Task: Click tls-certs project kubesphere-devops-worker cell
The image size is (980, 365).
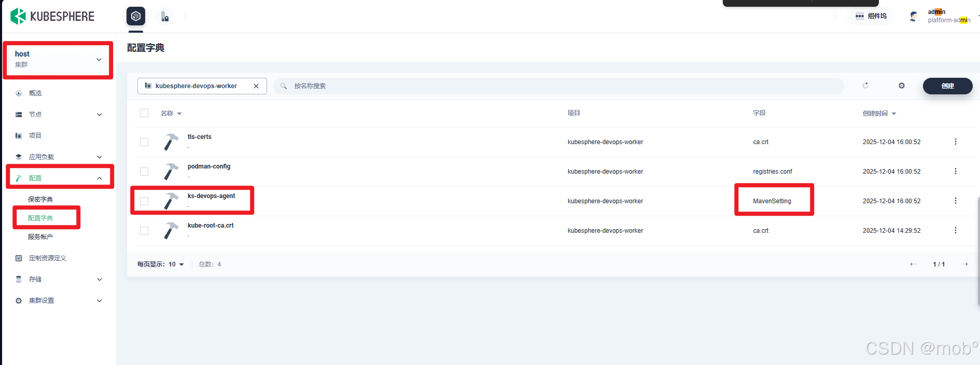Action: pyautogui.click(x=605, y=142)
